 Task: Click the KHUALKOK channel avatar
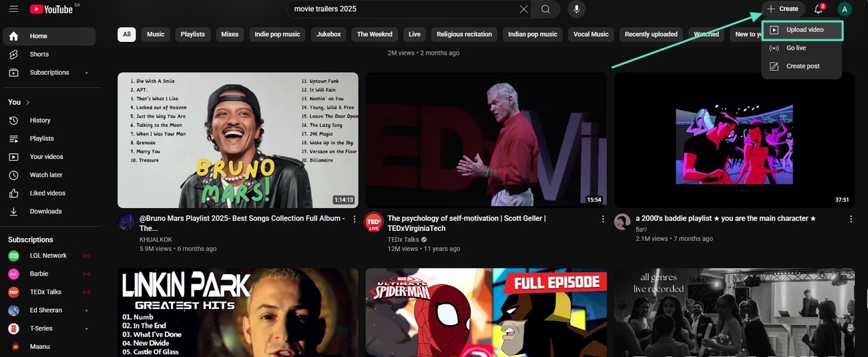pyautogui.click(x=126, y=222)
